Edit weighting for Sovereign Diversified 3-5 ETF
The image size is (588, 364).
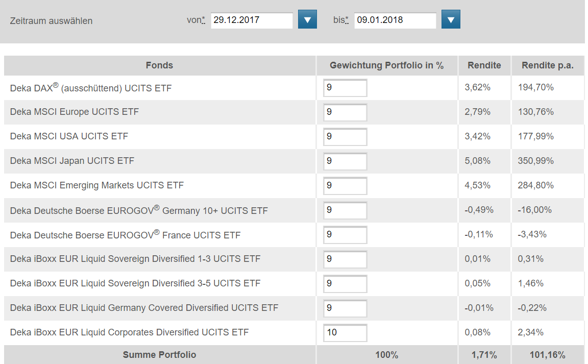point(345,284)
